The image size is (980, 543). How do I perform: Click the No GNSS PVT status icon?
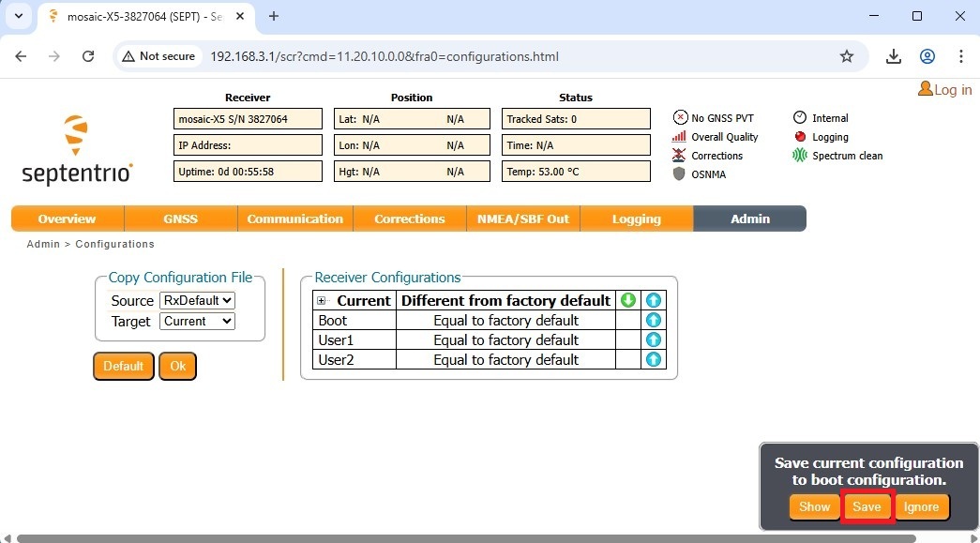coord(680,118)
